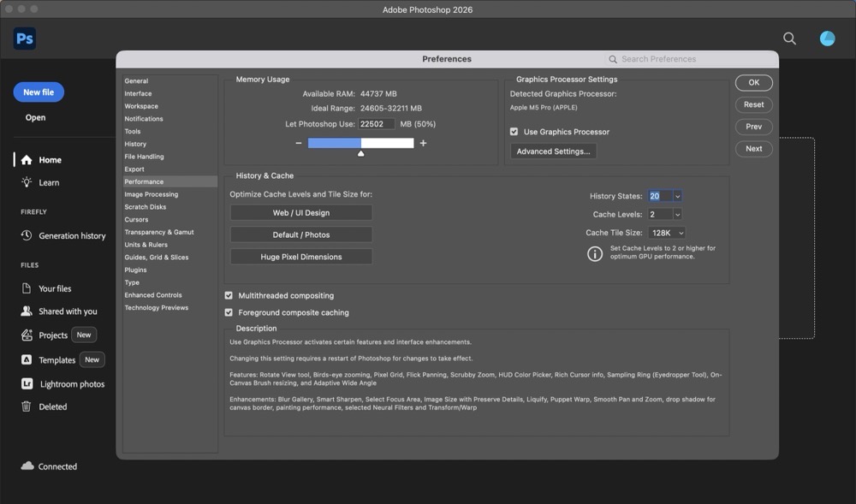Uncheck Multithreaded compositing
The height and width of the screenshot is (504, 856).
229,295
